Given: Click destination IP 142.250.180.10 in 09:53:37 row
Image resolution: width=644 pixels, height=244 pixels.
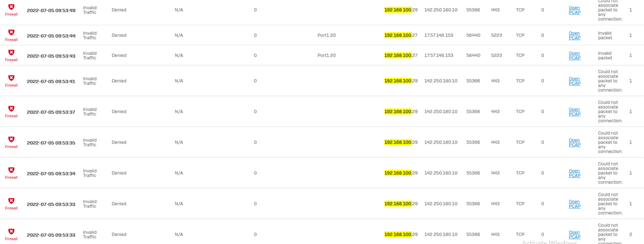Looking at the screenshot, I should click(x=441, y=111).
